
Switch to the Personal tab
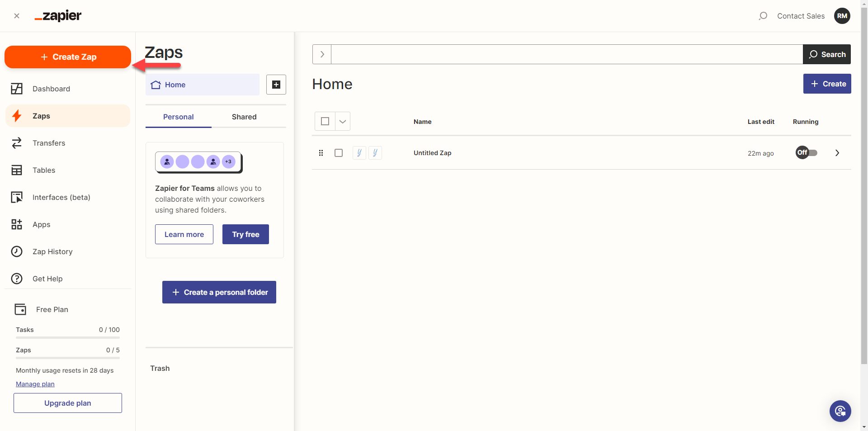click(179, 117)
